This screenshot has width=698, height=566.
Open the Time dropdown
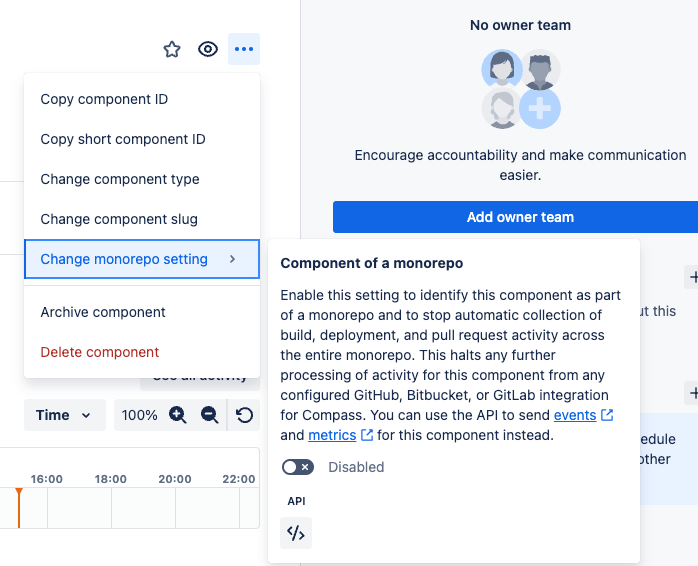[65, 415]
